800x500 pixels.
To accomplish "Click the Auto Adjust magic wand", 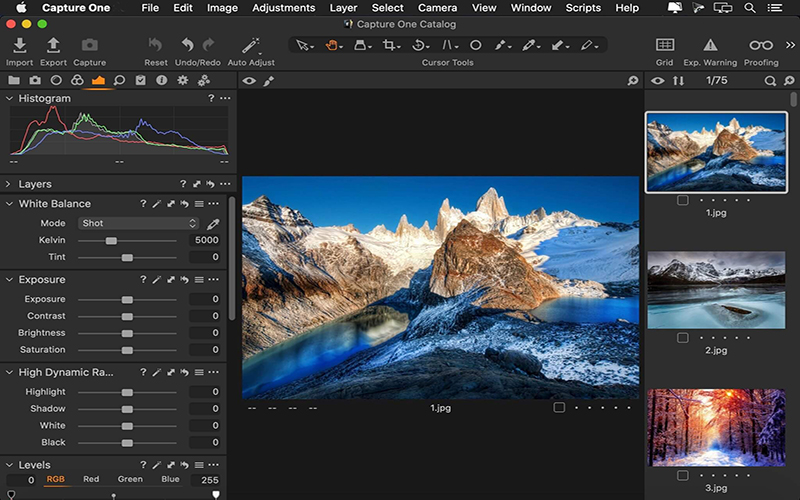I will pos(250,45).
